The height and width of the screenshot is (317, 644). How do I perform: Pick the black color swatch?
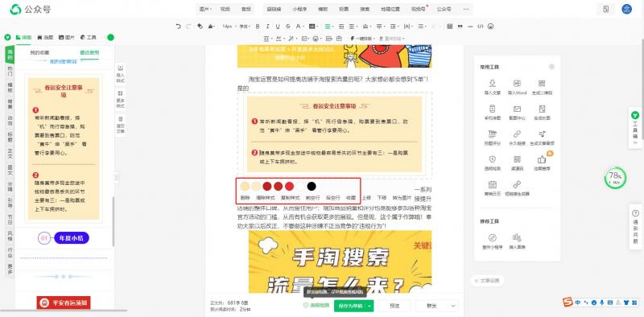(x=312, y=187)
